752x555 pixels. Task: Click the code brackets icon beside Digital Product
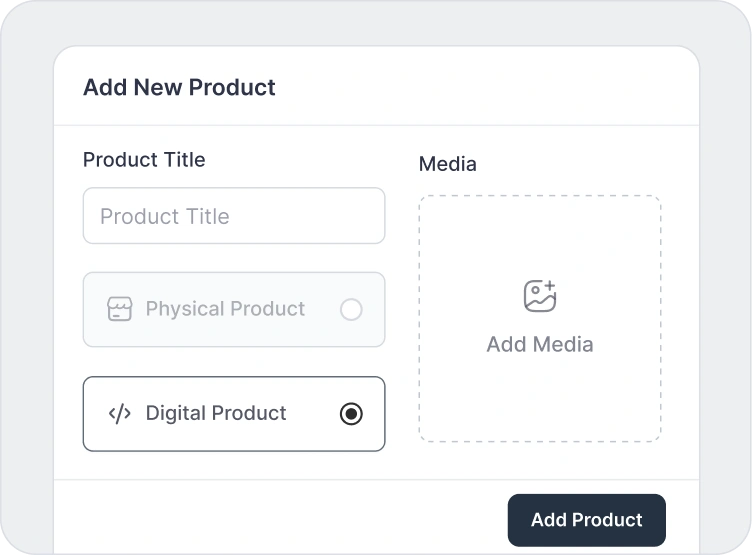pyautogui.click(x=119, y=414)
